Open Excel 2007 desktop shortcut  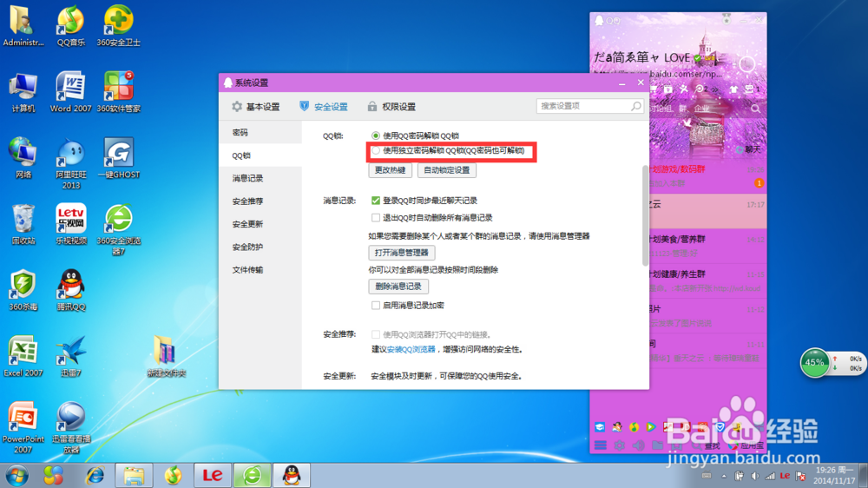click(23, 357)
